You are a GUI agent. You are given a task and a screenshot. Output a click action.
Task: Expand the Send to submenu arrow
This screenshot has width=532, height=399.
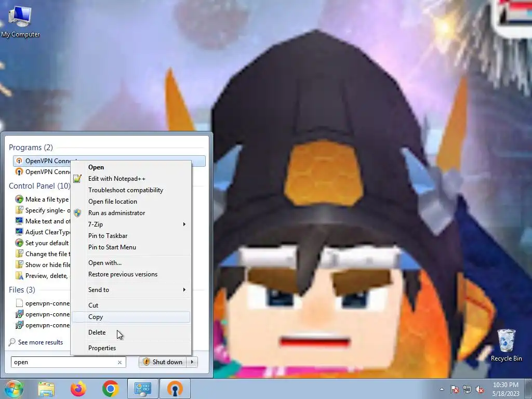coord(184,290)
